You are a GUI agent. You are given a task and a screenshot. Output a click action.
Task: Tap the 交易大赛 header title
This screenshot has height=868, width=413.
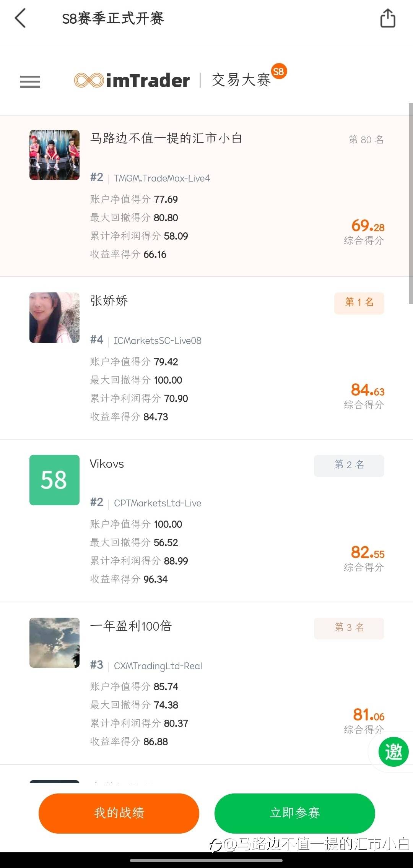click(241, 80)
